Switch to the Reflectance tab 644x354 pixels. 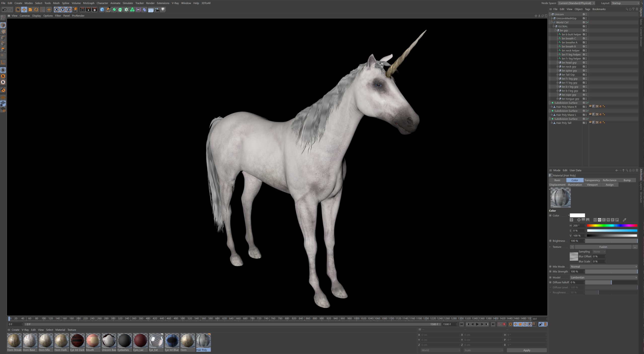(609, 180)
